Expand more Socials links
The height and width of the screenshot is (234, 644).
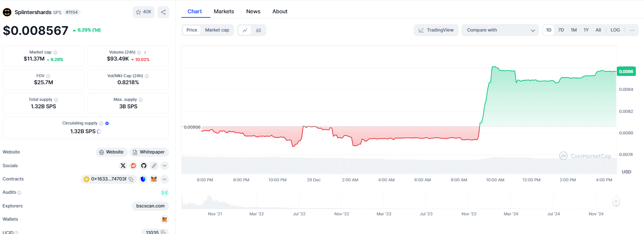[x=164, y=166]
